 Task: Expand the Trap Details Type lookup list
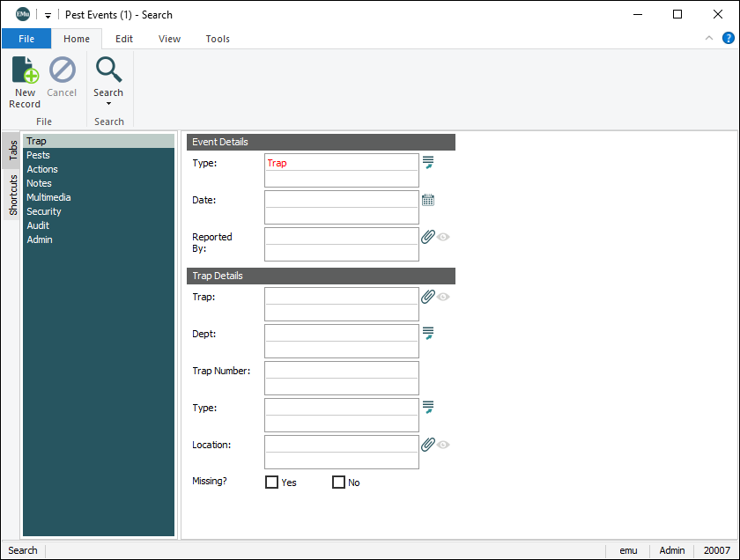tap(428, 407)
